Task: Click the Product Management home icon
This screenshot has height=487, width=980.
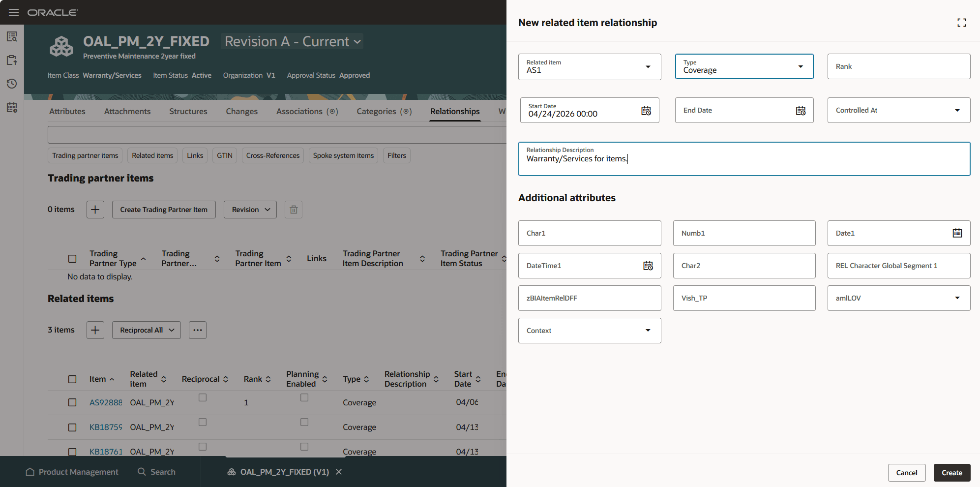Action: coord(30,472)
